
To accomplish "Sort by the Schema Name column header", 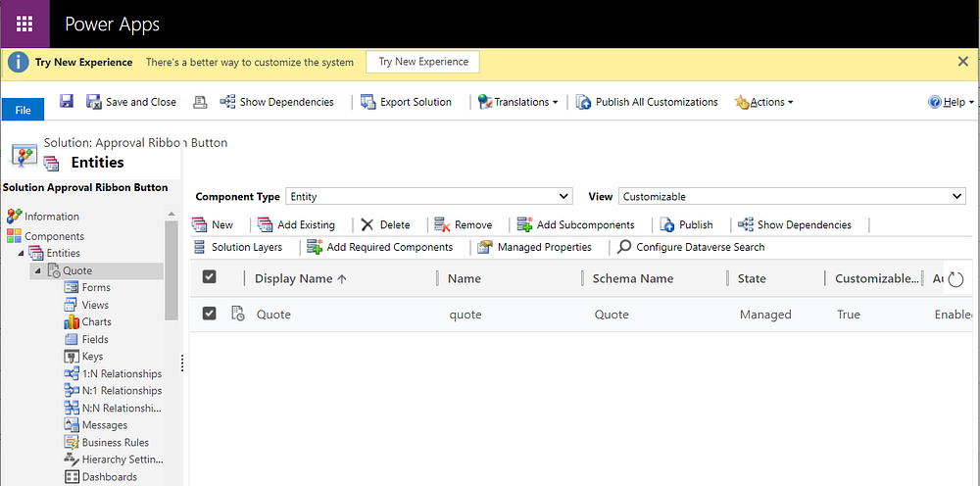I will (633, 278).
